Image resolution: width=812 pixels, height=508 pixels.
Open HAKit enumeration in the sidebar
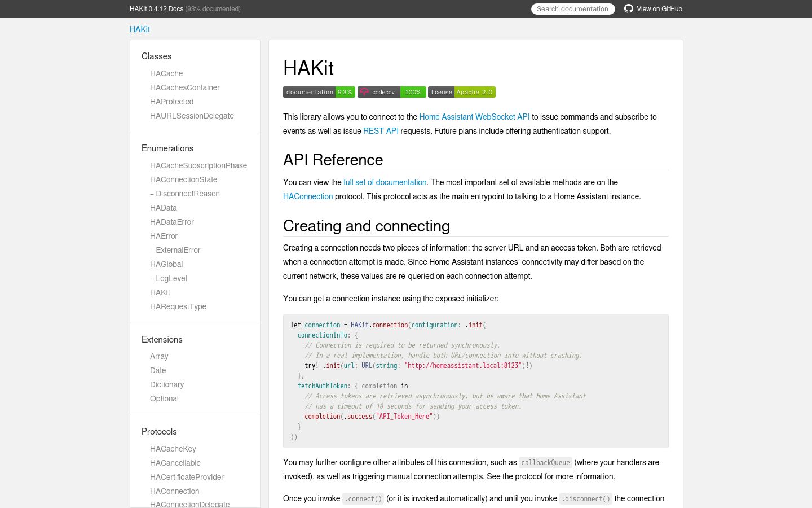coord(160,292)
